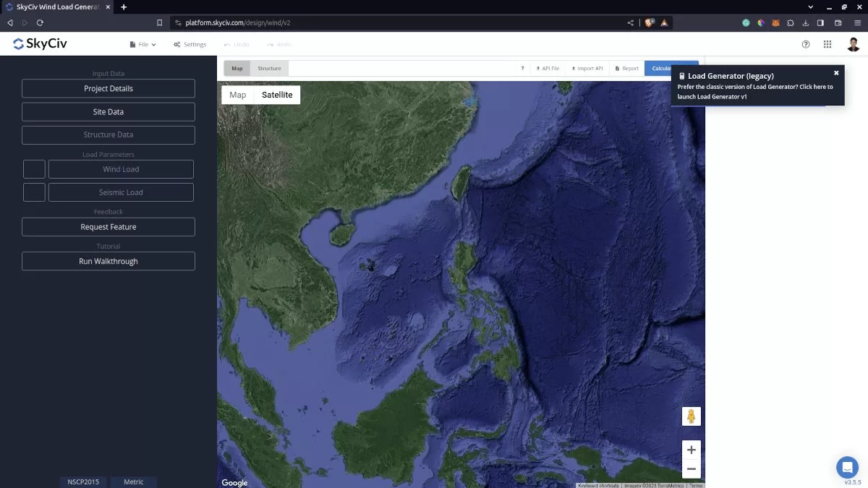Viewport: 868px width, 488px height.
Task: Expand the Wind Load parameters section
Action: coord(120,168)
